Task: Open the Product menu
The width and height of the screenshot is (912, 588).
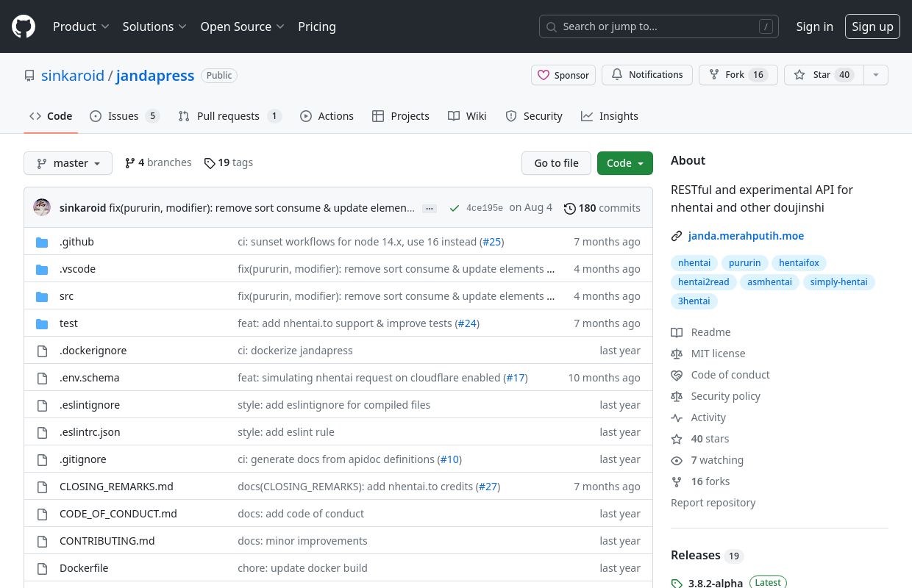Action: coord(81,26)
